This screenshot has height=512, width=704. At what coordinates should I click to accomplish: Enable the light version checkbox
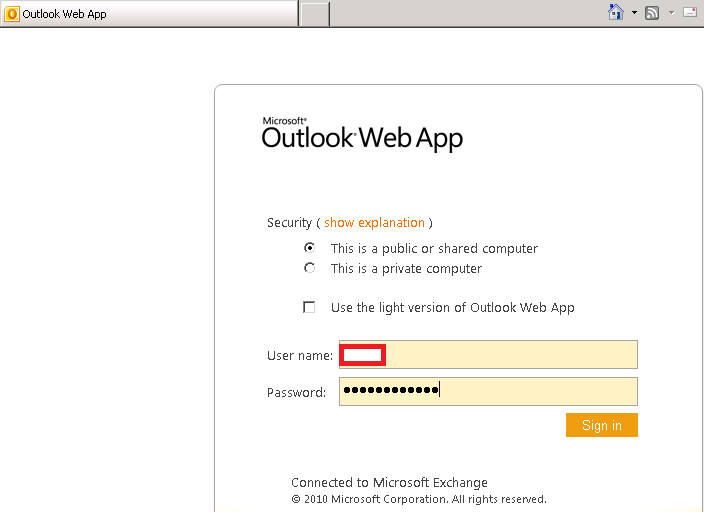[310, 307]
